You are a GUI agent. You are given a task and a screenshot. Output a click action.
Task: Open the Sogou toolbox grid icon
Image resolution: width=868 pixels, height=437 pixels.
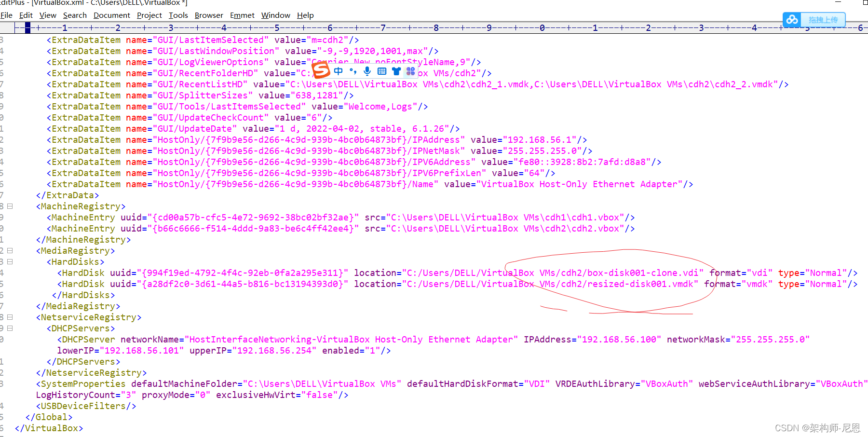[410, 71]
